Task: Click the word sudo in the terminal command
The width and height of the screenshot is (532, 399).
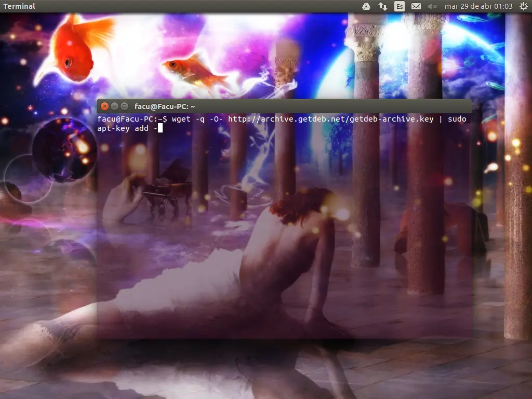Action: (x=457, y=119)
